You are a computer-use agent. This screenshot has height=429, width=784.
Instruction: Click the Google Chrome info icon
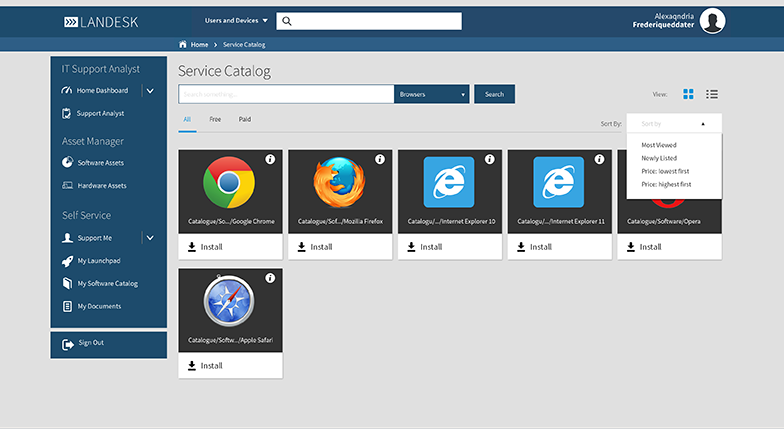coord(270,160)
